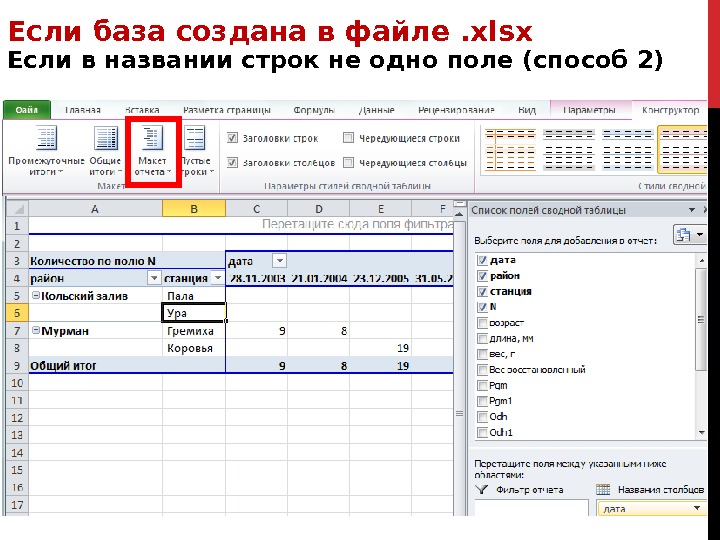Check the возраст field checkbox
The height and width of the screenshot is (540, 720).
pyautogui.click(x=482, y=323)
